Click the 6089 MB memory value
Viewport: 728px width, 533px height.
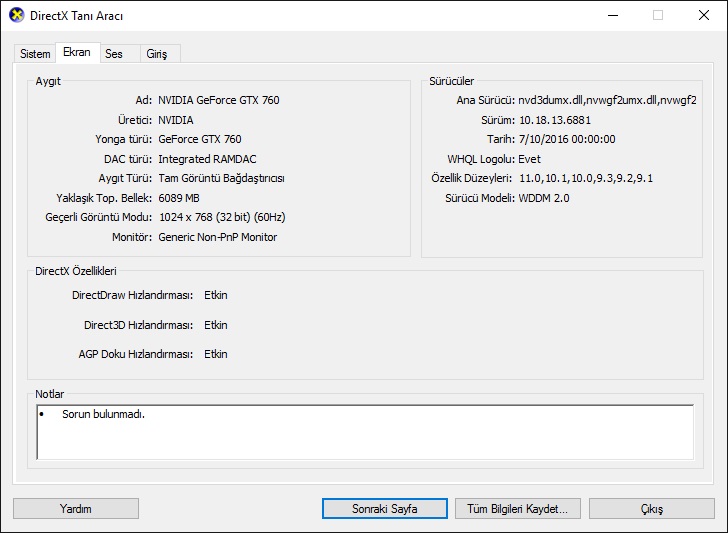click(x=179, y=198)
